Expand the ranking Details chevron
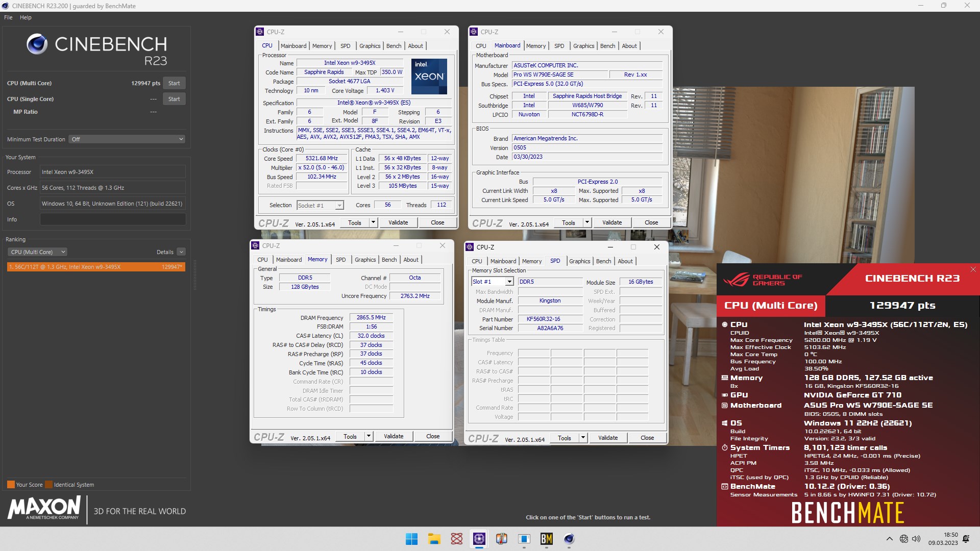This screenshot has width=980, height=551. 181,252
